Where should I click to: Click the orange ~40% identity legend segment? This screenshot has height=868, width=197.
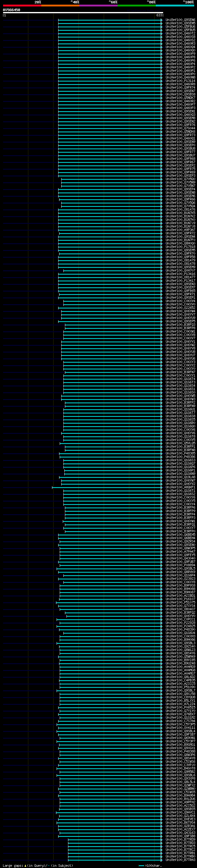pyautogui.click(x=60, y=6)
